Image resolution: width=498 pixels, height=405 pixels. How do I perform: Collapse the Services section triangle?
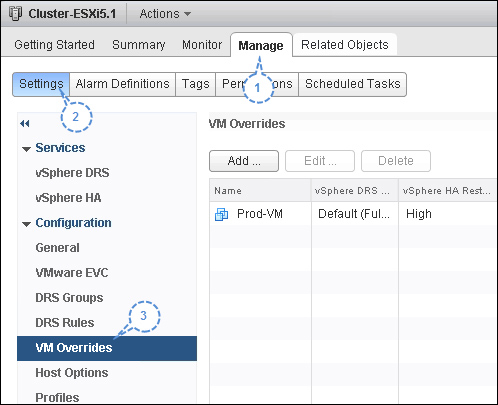tap(26, 149)
